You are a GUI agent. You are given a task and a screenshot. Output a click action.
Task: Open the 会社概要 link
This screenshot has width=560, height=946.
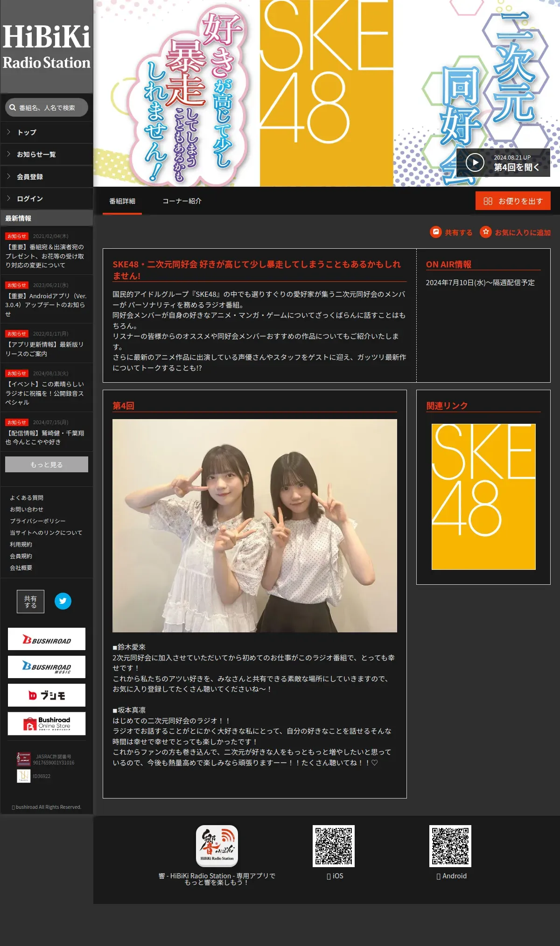(21, 568)
